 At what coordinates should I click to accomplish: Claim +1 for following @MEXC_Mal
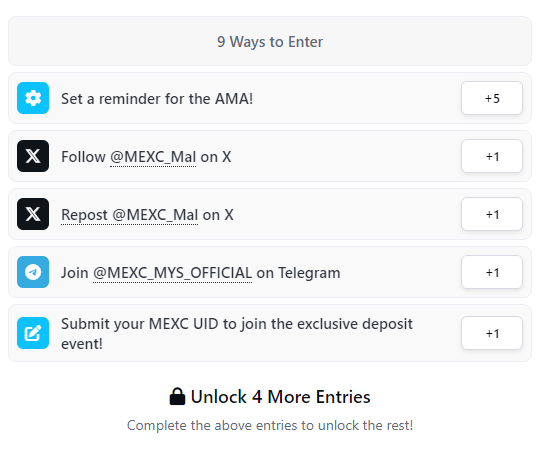tap(492, 156)
